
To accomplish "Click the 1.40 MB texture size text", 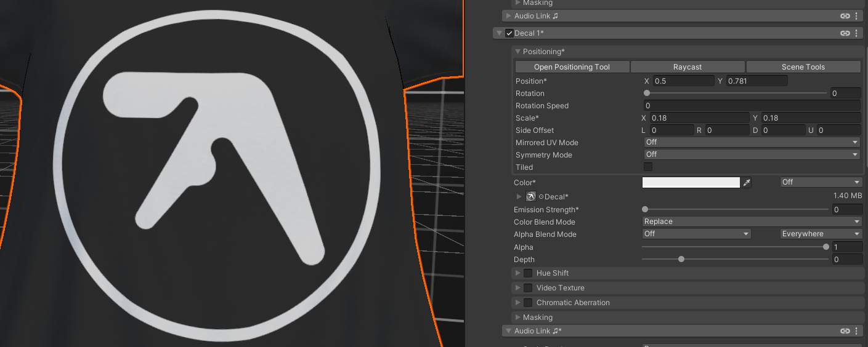I will click(x=847, y=196).
